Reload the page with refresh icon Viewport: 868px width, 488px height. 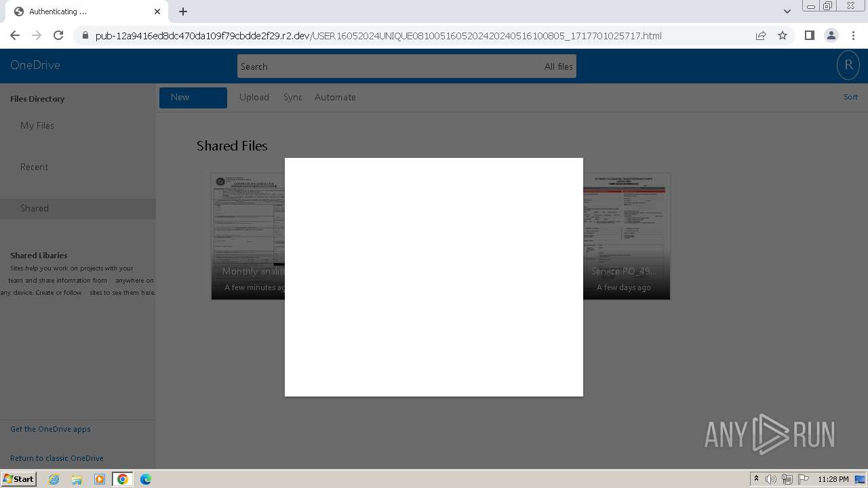pos(58,35)
